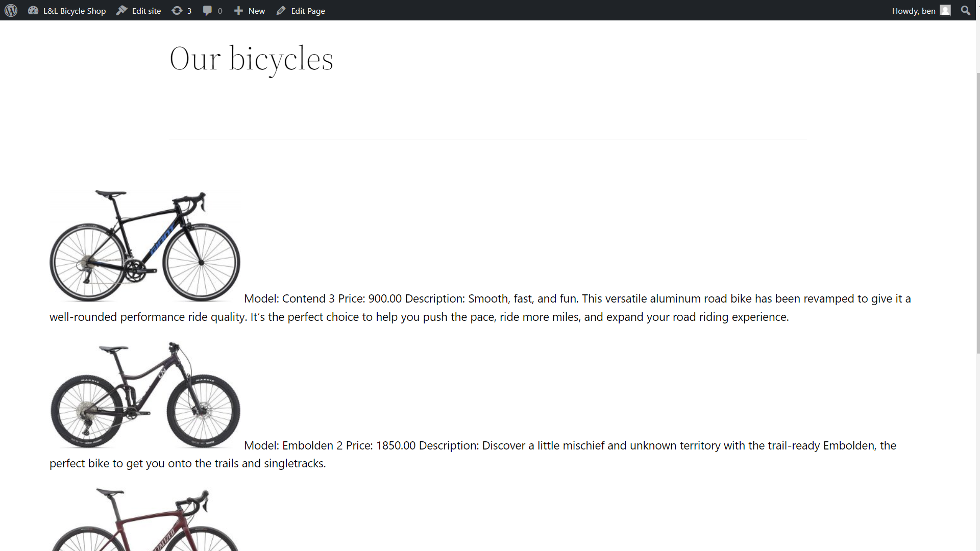Click the Embolden 2 mountain bike image

145,395
